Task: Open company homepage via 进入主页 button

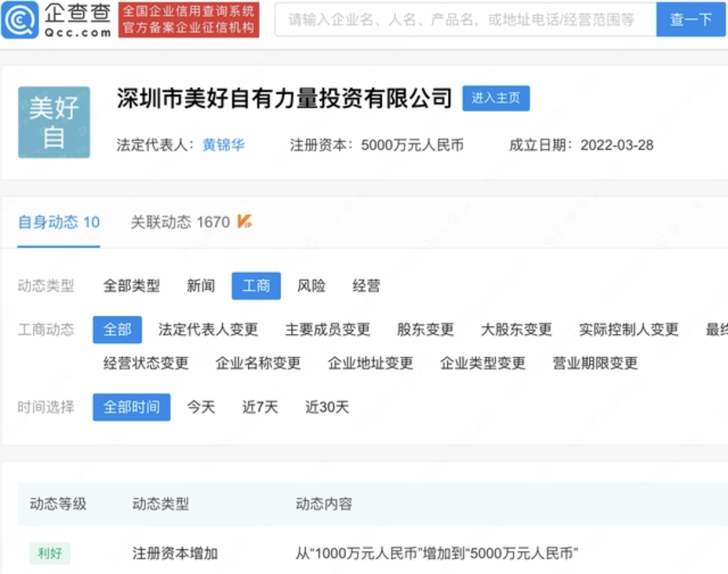Action: click(496, 98)
